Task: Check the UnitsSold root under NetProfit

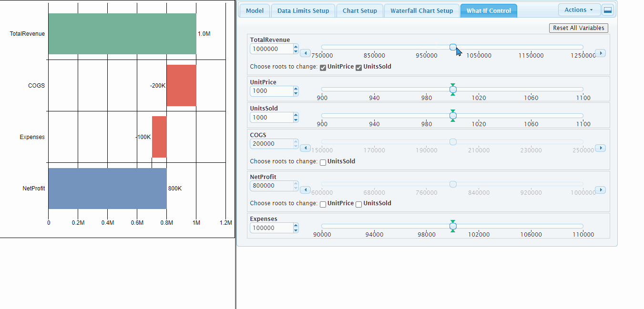Action: coord(358,204)
